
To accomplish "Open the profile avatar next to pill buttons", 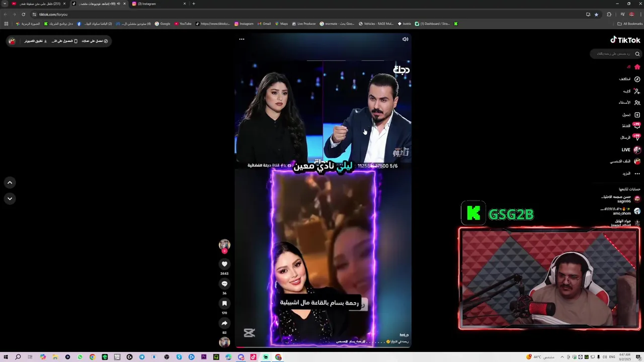I will pos(12,41).
